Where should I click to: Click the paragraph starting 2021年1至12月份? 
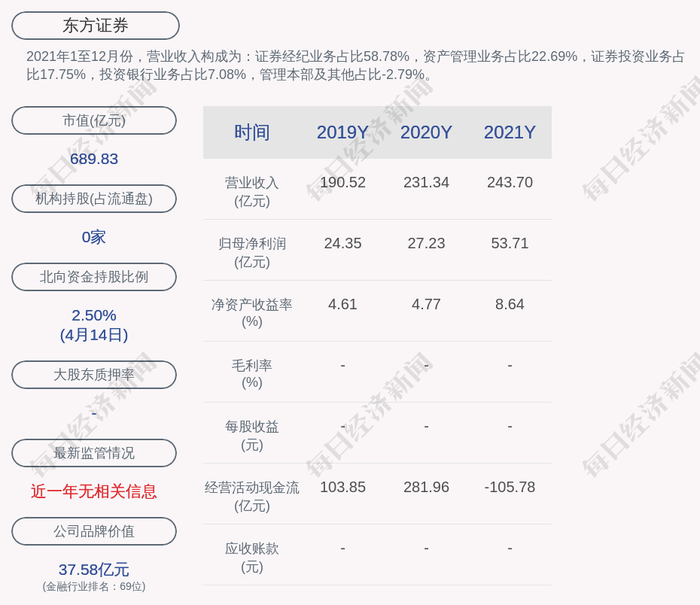pos(355,65)
